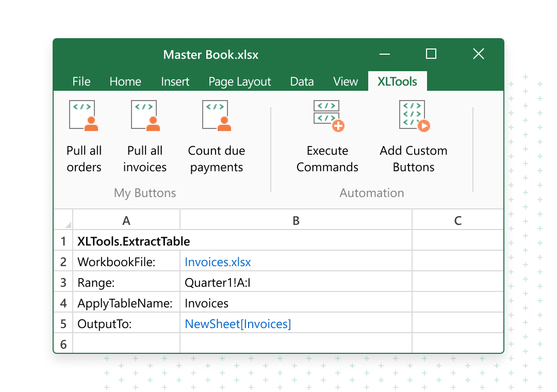
Task: Open the Page Layout tab
Action: click(239, 81)
